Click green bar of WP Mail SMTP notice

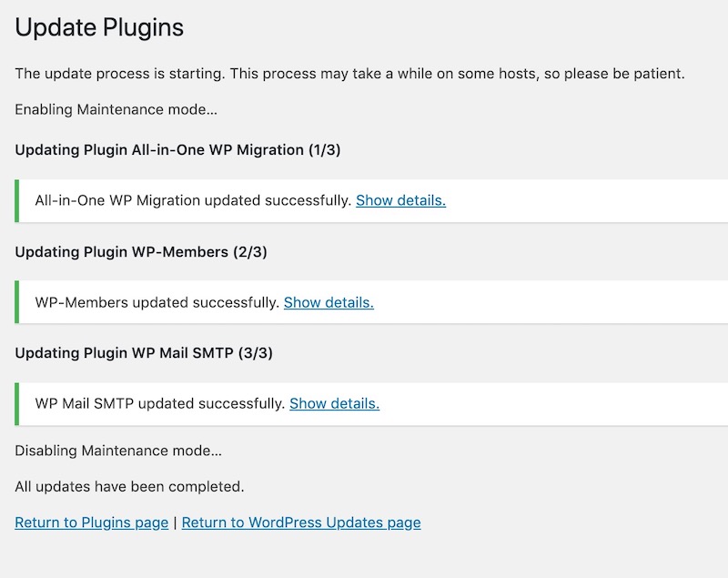pyautogui.click(x=17, y=404)
